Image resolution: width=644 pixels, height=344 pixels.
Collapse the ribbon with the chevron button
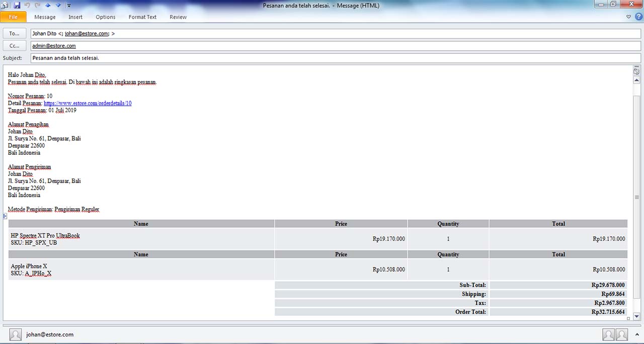[629, 17]
